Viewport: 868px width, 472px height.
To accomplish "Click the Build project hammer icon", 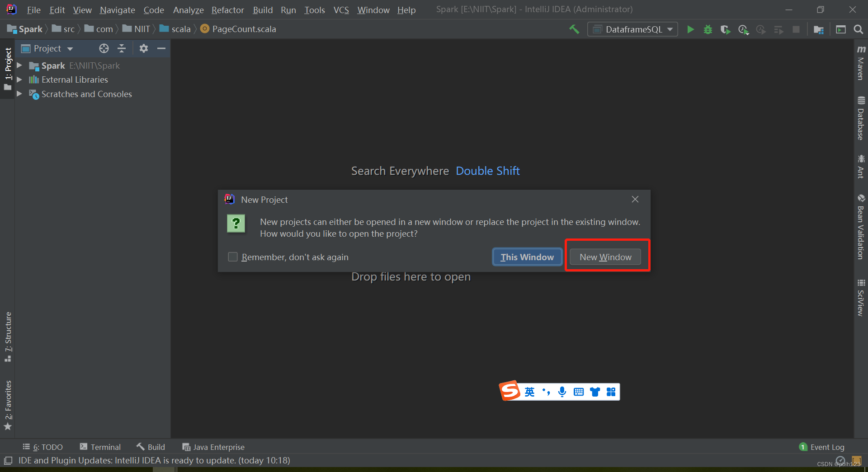I will pyautogui.click(x=574, y=29).
